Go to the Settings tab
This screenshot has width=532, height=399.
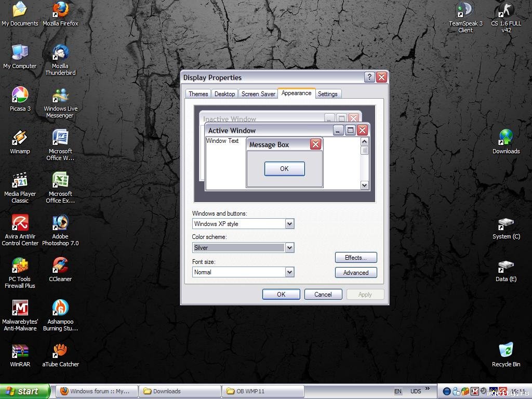coord(327,94)
